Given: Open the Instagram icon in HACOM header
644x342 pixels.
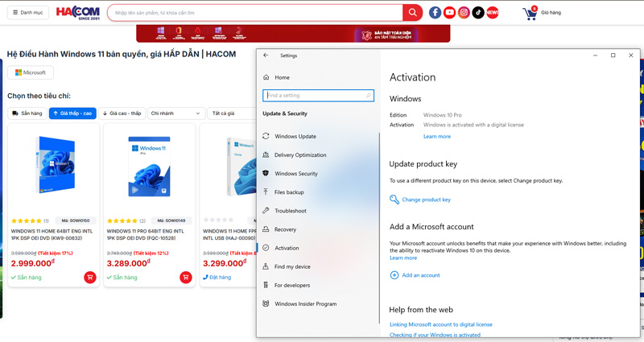Looking at the screenshot, I should 464,13.
